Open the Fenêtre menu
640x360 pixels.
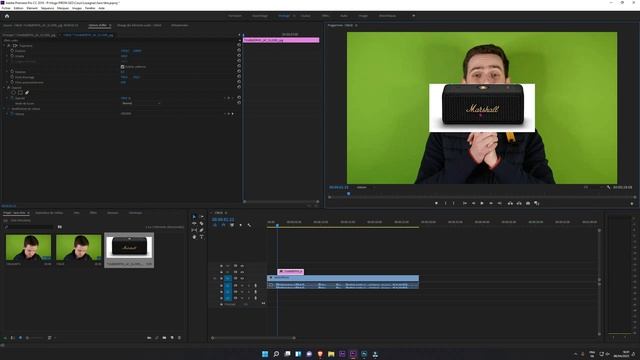click(x=90, y=8)
